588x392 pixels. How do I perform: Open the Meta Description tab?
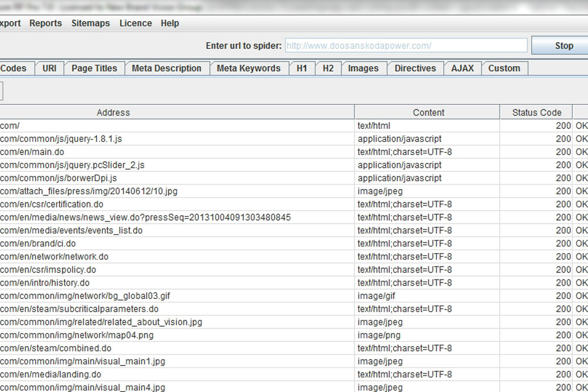click(167, 68)
